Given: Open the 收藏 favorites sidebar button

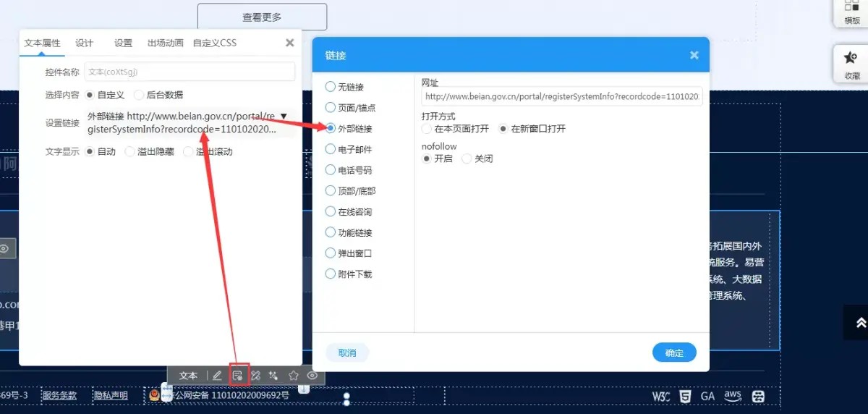Looking at the screenshot, I should coord(851,65).
